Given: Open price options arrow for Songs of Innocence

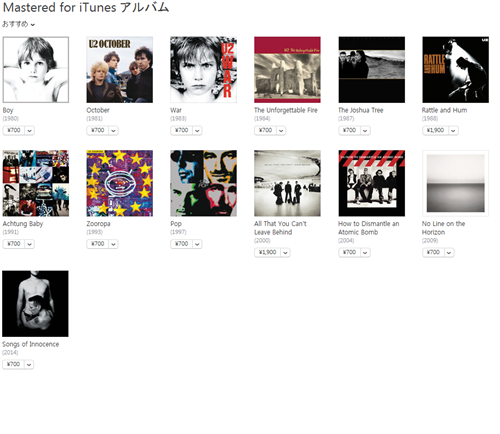Looking at the screenshot, I should pos(29,364).
